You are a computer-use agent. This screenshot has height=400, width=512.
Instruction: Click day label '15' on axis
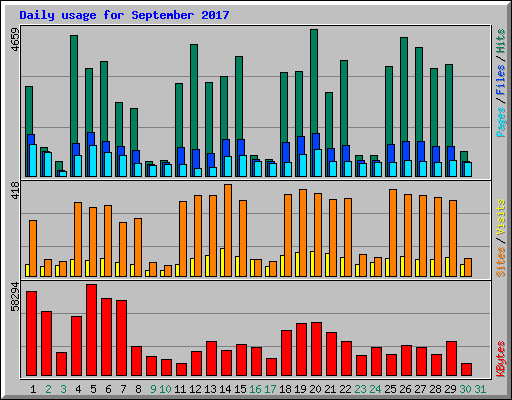click(x=240, y=389)
